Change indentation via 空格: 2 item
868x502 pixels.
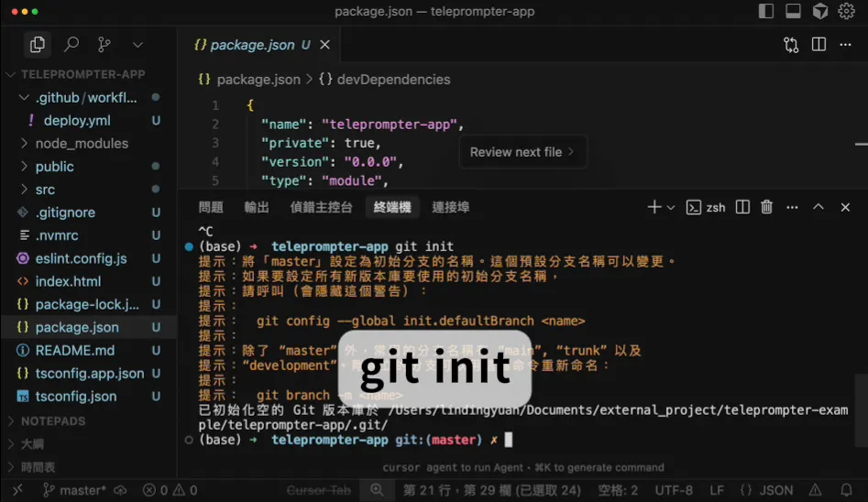(619, 490)
